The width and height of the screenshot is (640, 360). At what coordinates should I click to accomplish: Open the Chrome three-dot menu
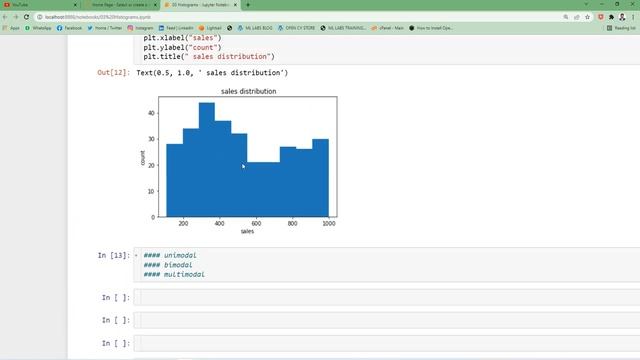[633, 17]
